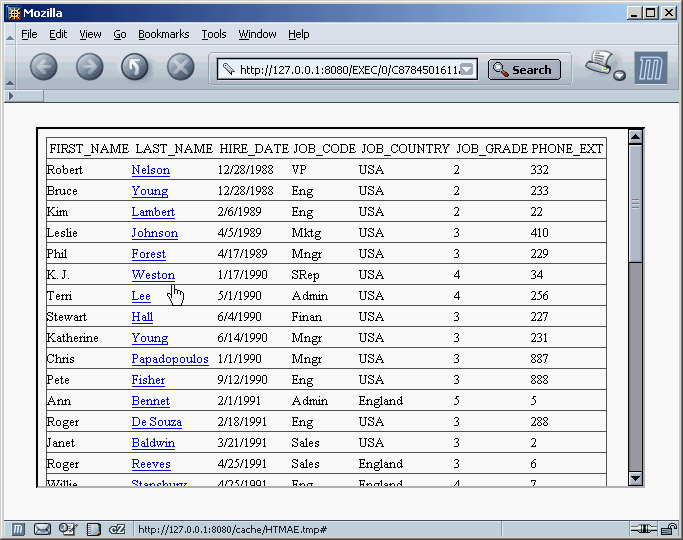
Task: Open the Bookmarks menu
Action: (163, 34)
